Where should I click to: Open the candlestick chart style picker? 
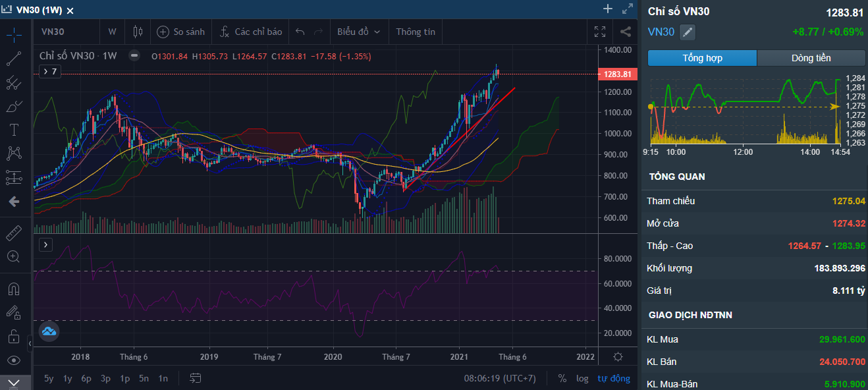pyautogui.click(x=138, y=32)
